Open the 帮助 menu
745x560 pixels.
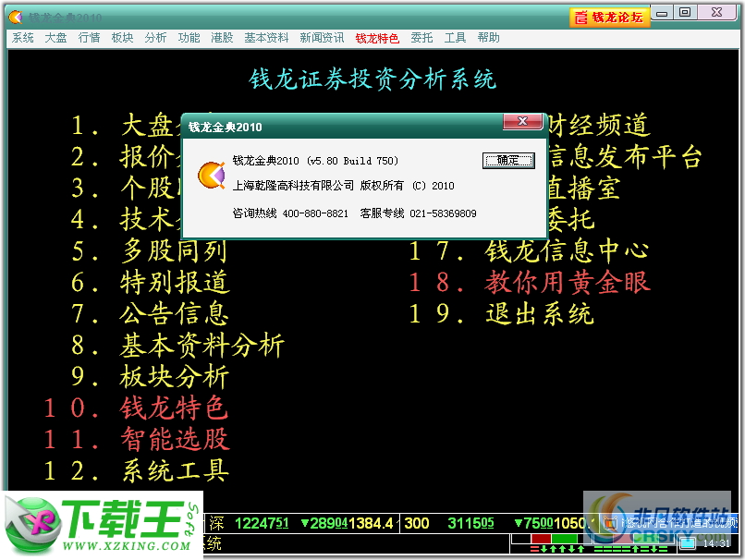point(488,38)
